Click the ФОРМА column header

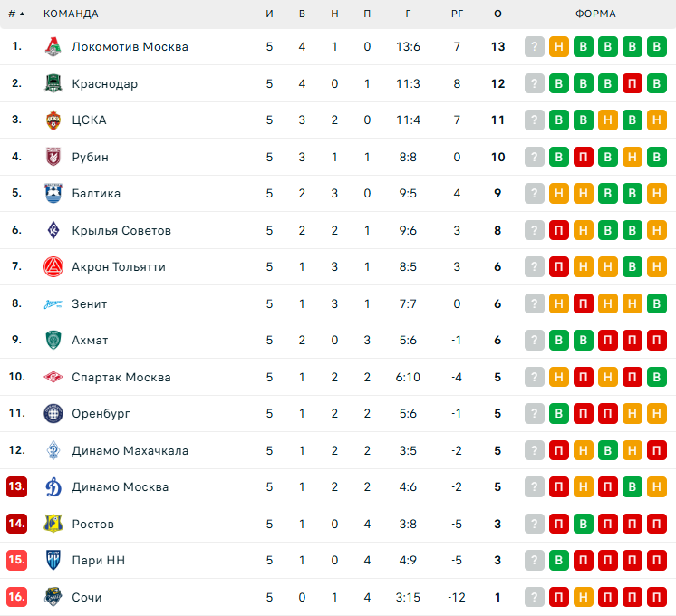tap(595, 14)
